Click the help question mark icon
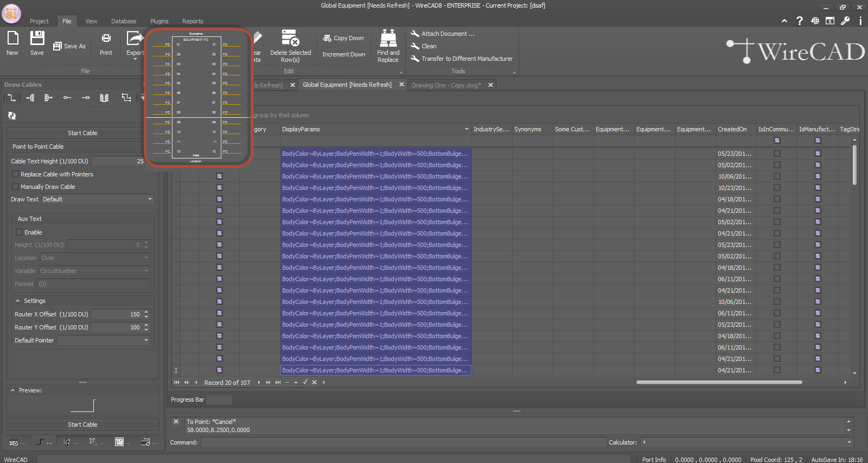868x463 pixels. 800,21
